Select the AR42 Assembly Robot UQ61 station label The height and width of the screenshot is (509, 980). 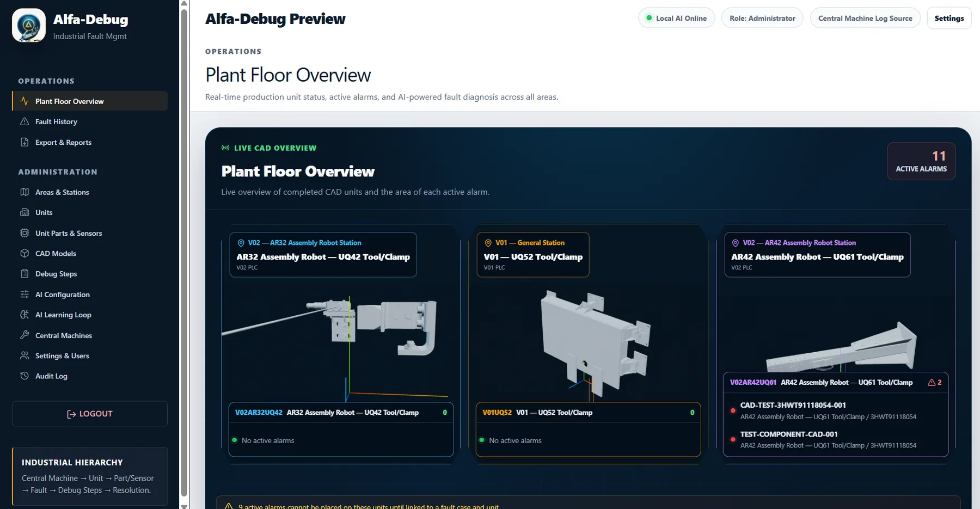point(817,255)
